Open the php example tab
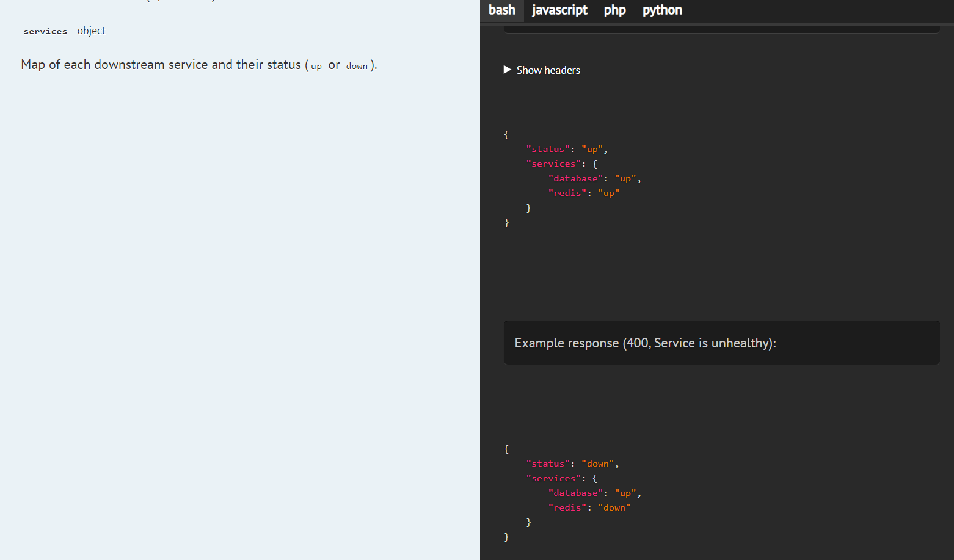Viewport: 954px width, 560px height. click(x=614, y=10)
